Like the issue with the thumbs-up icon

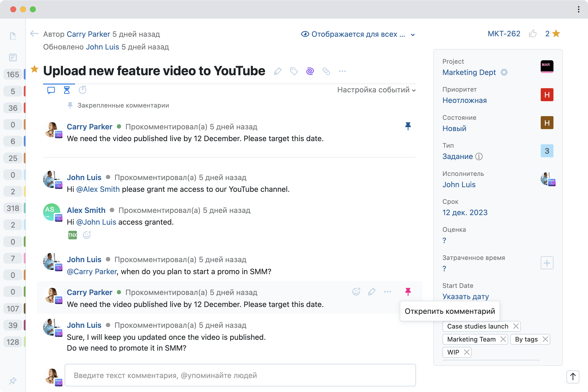[x=534, y=34]
